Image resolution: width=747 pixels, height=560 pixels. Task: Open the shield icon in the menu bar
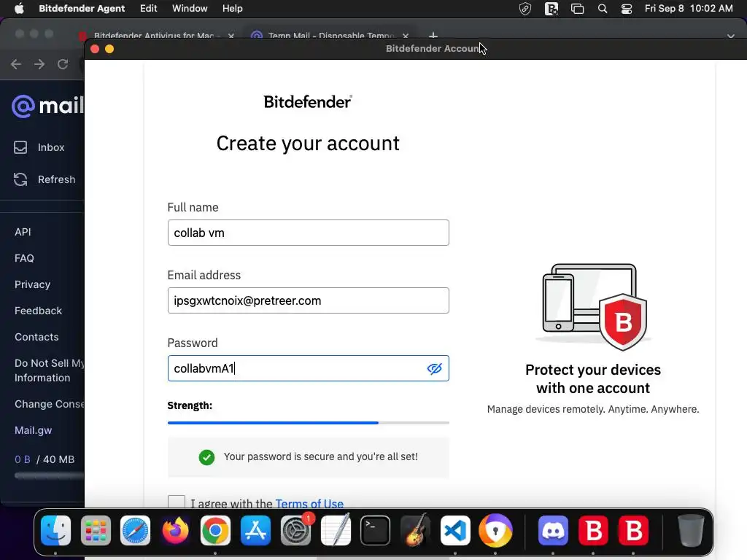525,9
